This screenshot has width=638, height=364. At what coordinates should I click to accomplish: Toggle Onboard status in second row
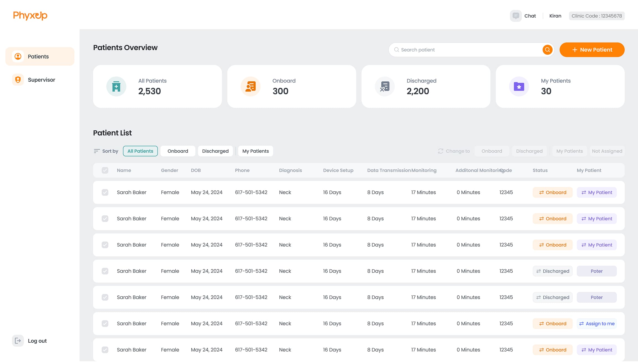[553, 219]
